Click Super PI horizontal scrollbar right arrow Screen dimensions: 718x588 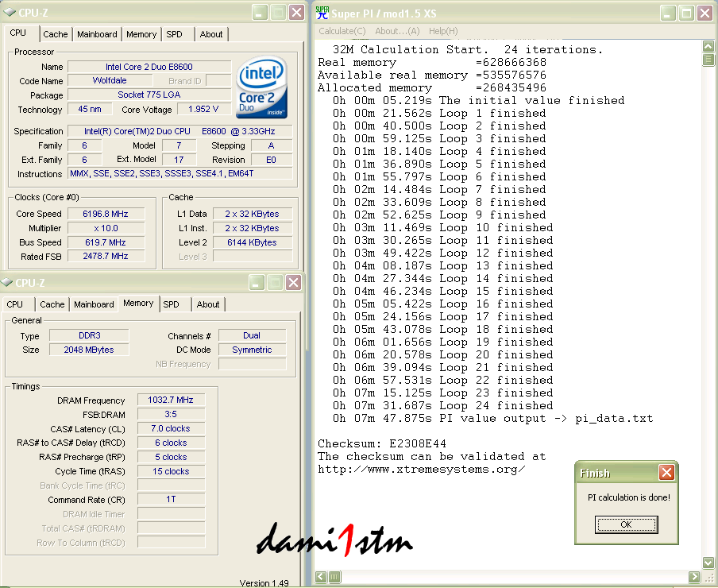point(694,577)
